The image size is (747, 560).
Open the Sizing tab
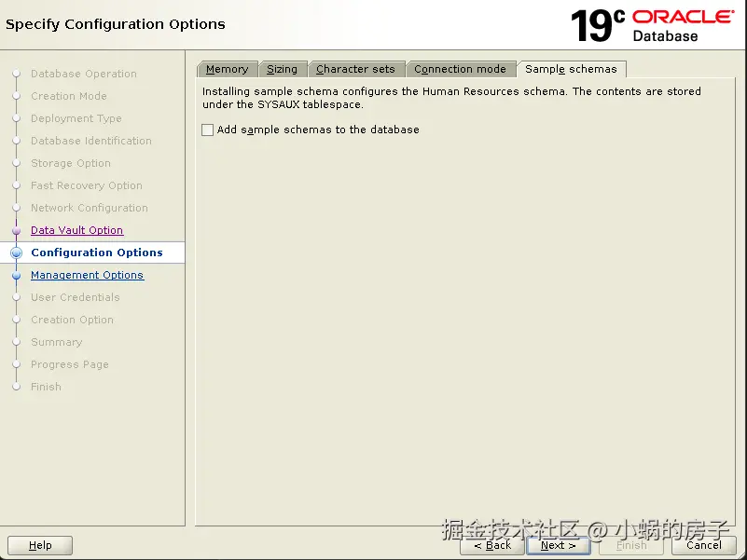[x=282, y=69]
